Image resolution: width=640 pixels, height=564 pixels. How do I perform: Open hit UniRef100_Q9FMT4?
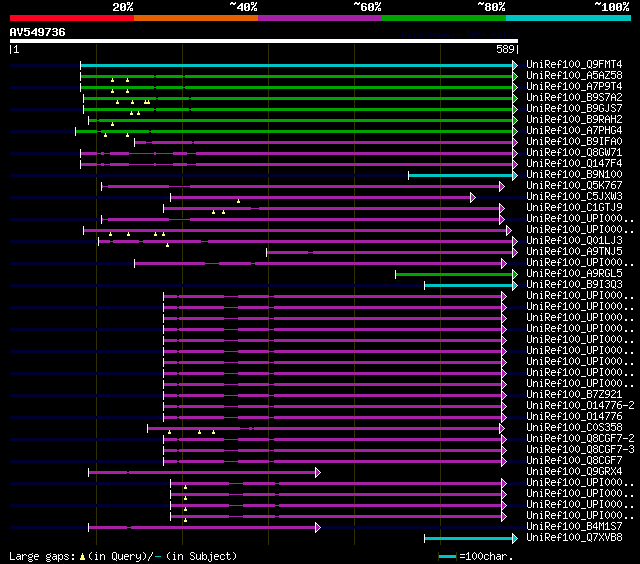[x=574, y=64]
